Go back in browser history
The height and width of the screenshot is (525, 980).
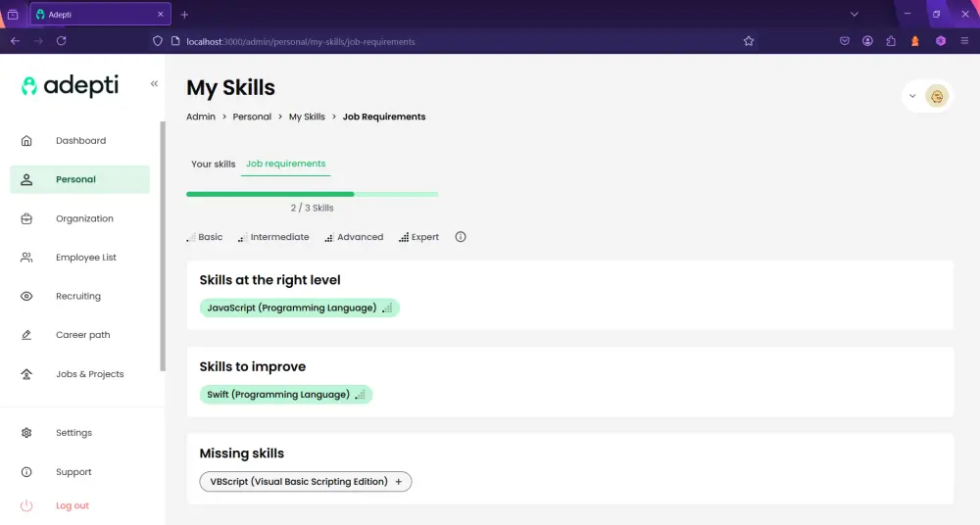click(x=15, y=41)
